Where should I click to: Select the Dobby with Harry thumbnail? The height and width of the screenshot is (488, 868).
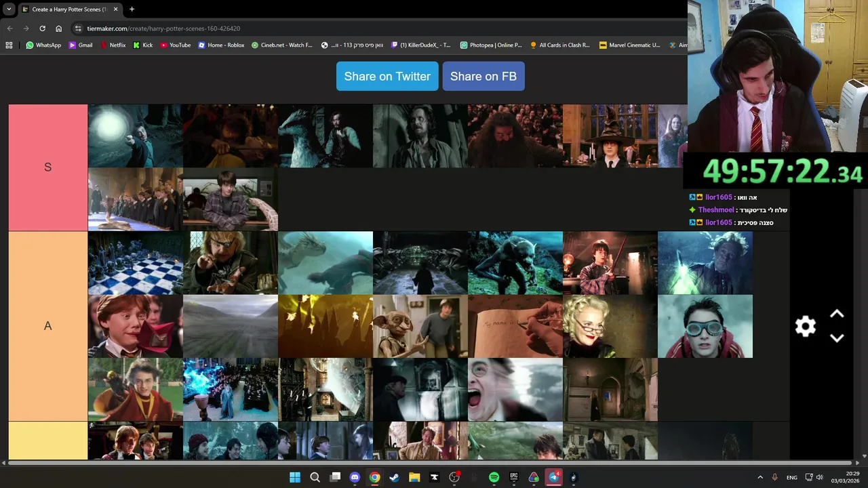click(420, 326)
